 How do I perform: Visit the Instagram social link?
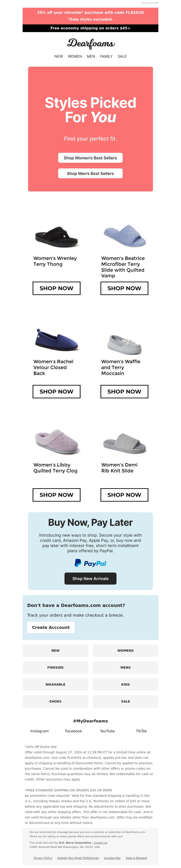point(39,731)
